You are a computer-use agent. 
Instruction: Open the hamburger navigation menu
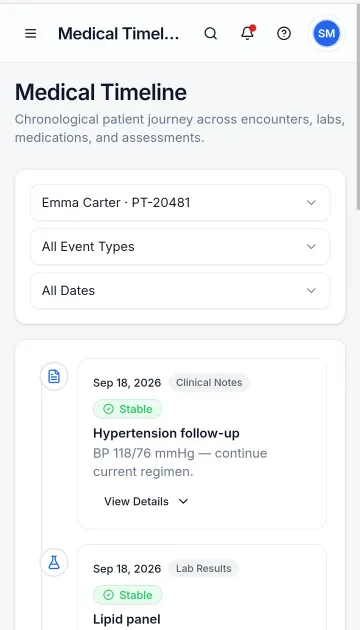[x=31, y=33]
